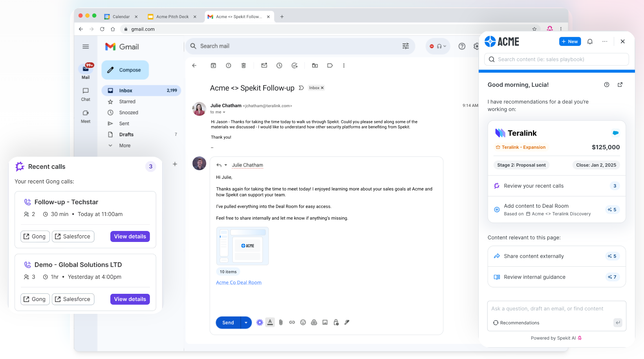Insert an emoji in the reply

(303, 322)
